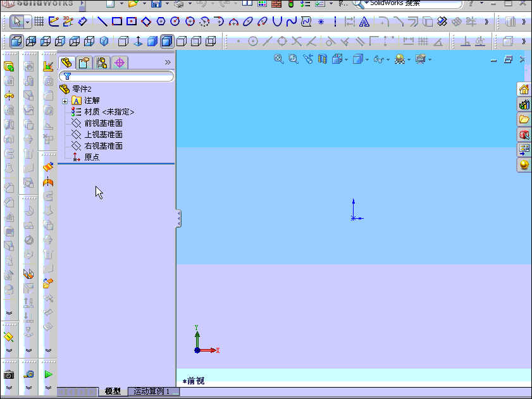Select 零件2 root tree item
Viewport: 532px width, 399px height.
coord(82,89)
